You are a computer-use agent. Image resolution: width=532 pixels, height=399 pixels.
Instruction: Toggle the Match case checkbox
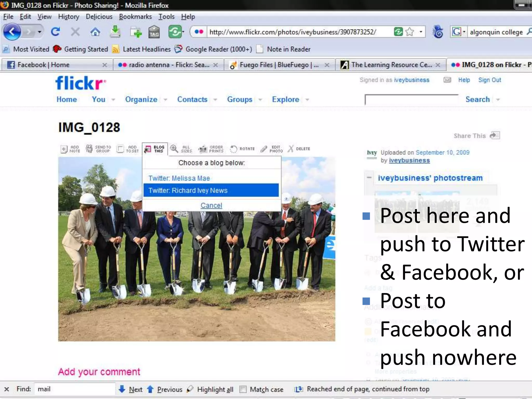click(x=243, y=389)
